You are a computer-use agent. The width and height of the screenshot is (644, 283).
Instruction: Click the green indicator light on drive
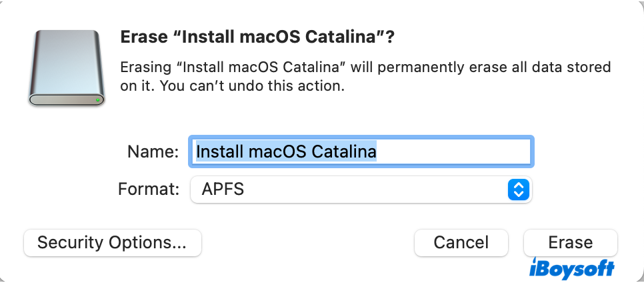coord(98,100)
